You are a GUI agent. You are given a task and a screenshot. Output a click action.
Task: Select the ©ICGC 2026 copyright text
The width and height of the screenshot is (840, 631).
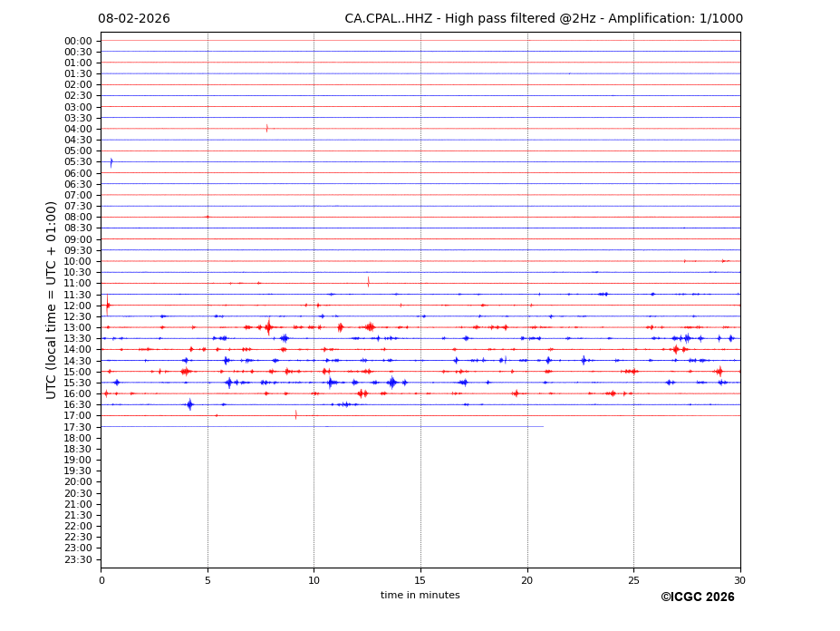pyautogui.click(x=697, y=597)
